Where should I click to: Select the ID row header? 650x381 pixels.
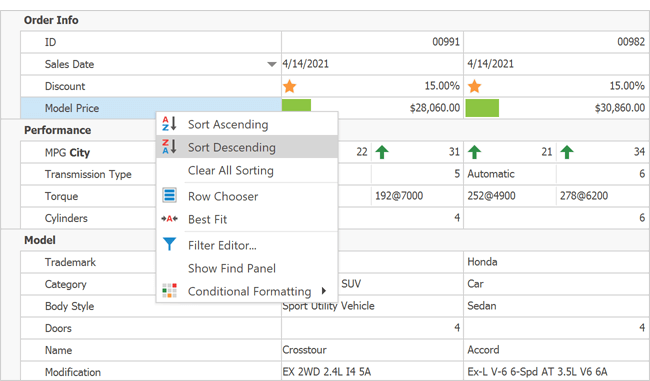(151, 42)
